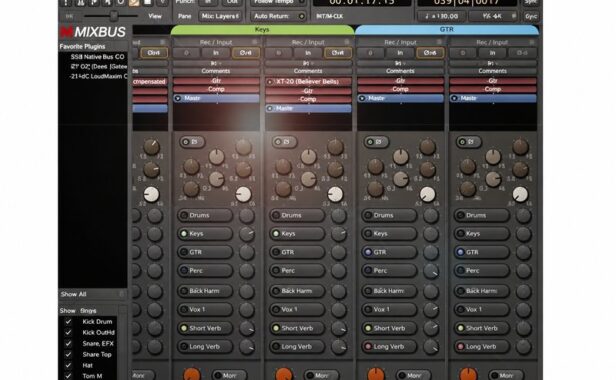Select LoudMaxim favorite plugin entry

click(x=98, y=76)
